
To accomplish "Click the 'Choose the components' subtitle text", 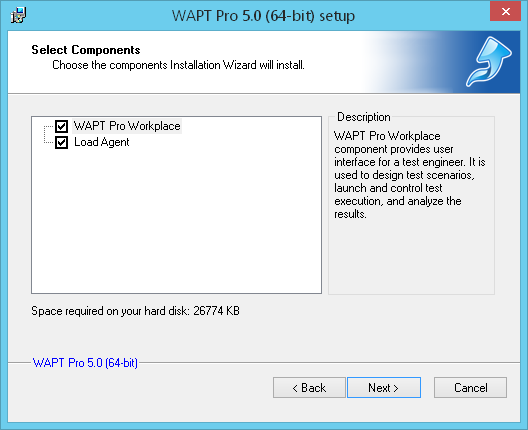I will (x=178, y=65).
